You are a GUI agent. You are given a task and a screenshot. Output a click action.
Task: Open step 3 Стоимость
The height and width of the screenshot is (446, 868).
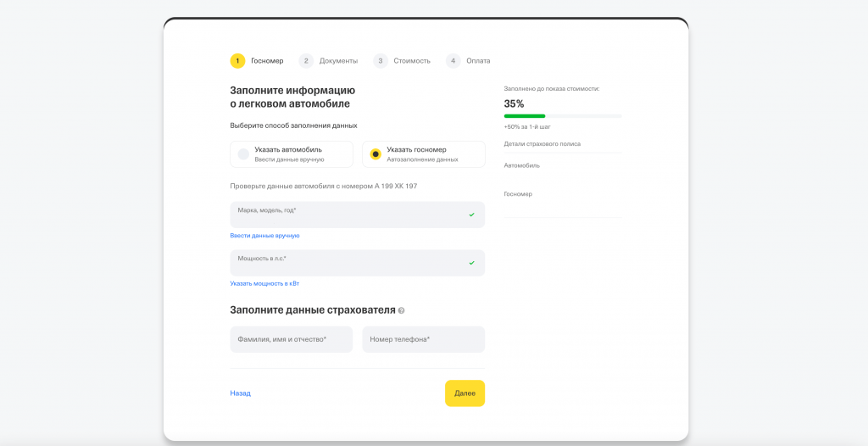(402, 61)
